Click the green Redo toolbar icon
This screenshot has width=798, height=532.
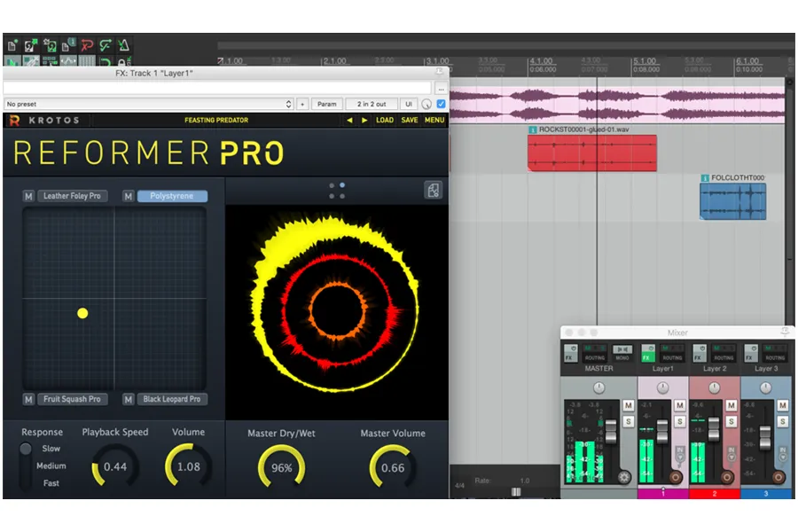[106, 46]
